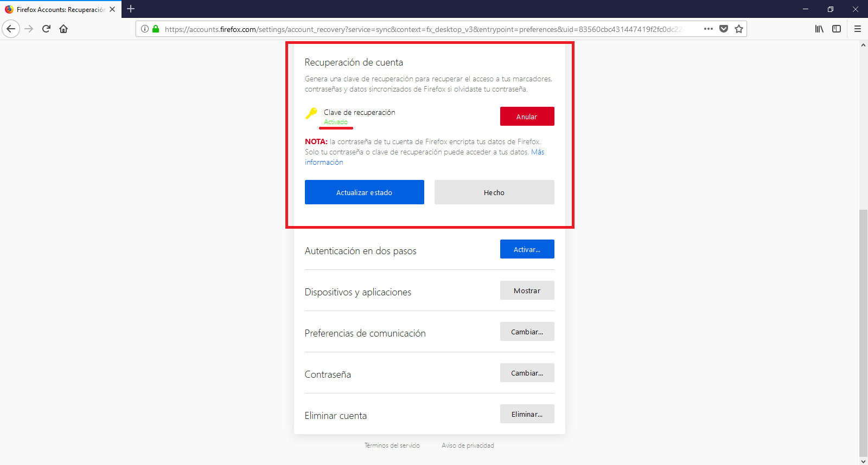Open a new tab with the plus button
868x465 pixels.
click(131, 9)
